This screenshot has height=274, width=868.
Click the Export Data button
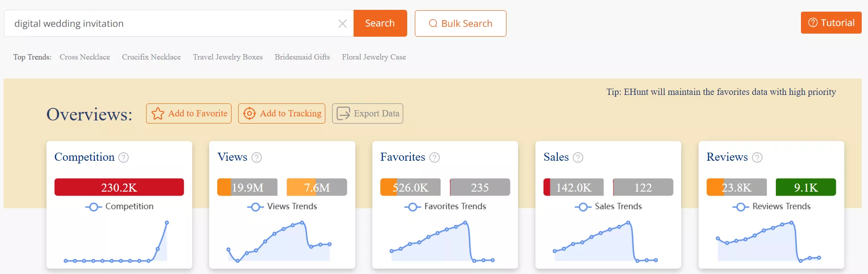(x=367, y=114)
